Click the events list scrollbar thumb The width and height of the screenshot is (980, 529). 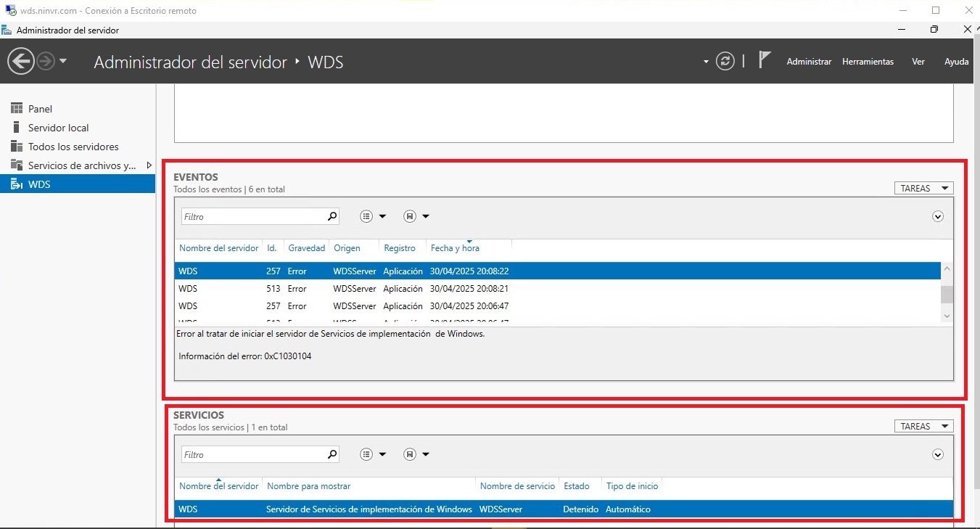[947, 294]
